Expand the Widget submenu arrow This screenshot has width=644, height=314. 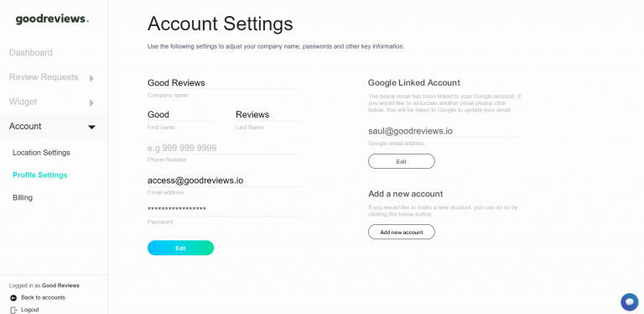(91, 102)
